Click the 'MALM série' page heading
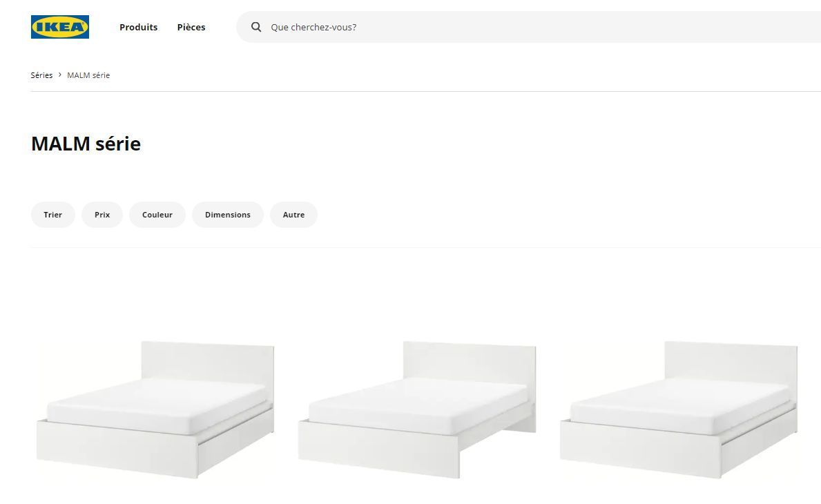Screen dimensions: 821x504 (x=86, y=144)
